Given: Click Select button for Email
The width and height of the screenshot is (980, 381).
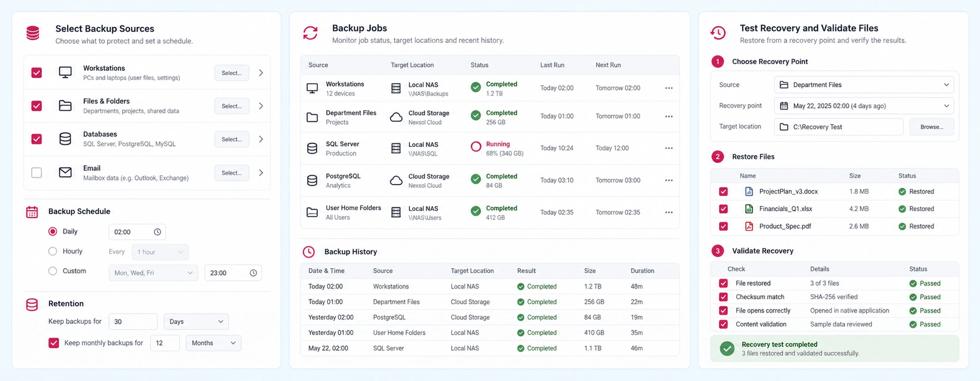Looking at the screenshot, I should pyautogui.click(x=232, y=173).
